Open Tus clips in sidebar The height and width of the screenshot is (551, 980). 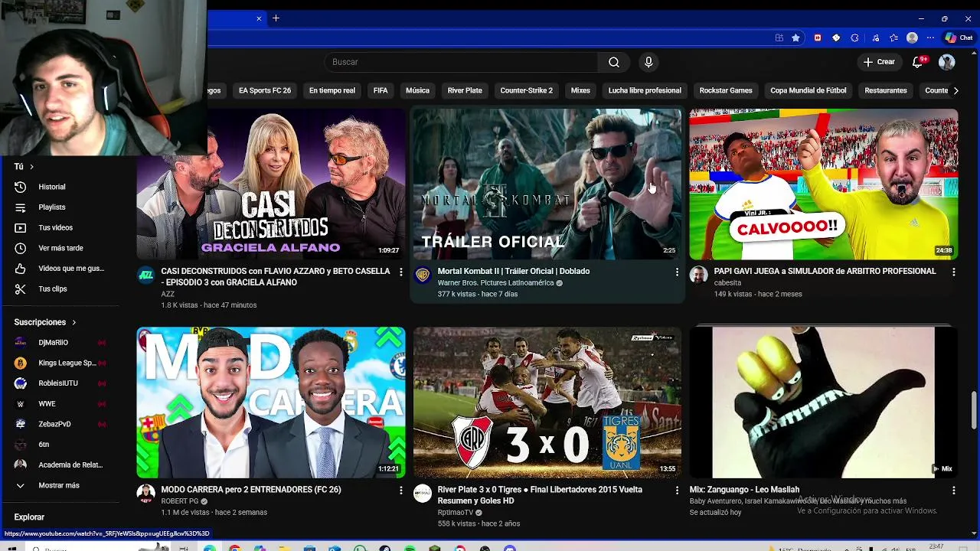[x=52, y=289]
